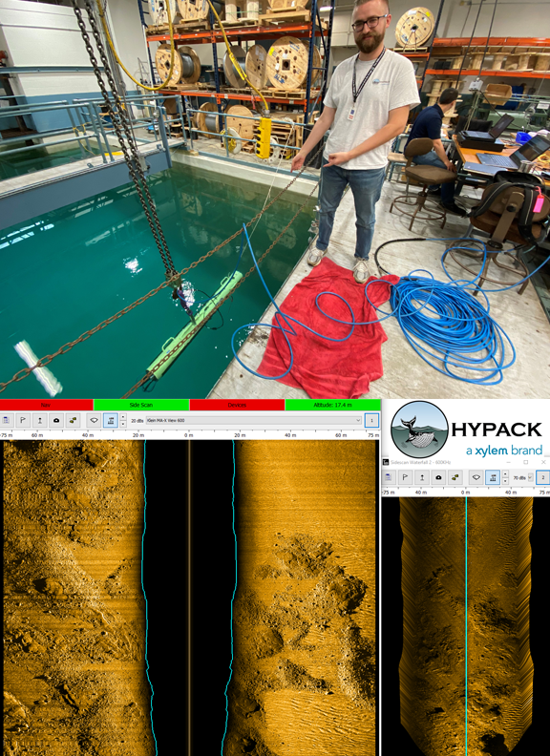Open the two-dot targets icon in the Sidescan Waterfall 2 window
Screen dimensions: 550x756
click(455, 477)
